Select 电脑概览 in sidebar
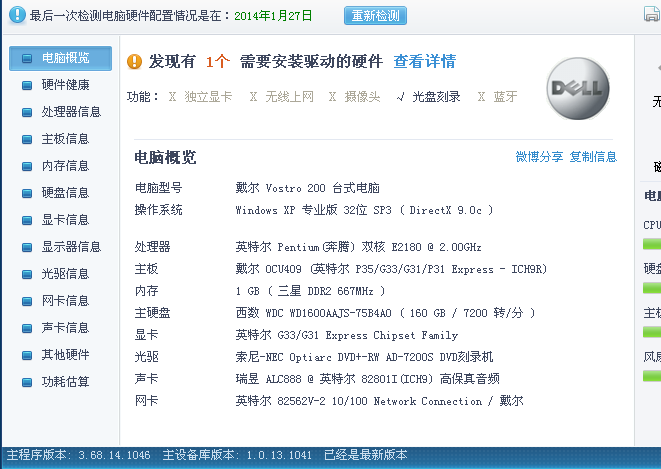Viewport: 661px width, 469px height. click(x=60, y=58)
